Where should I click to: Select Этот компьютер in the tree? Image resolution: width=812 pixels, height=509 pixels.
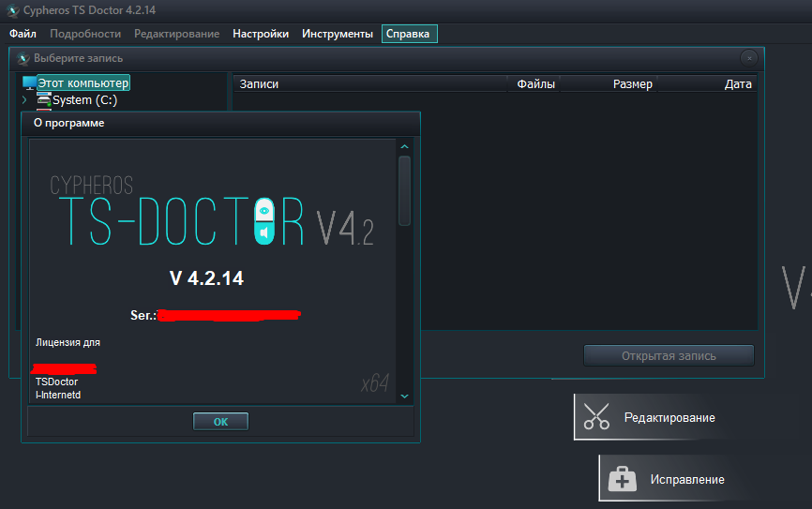point(83,82)
